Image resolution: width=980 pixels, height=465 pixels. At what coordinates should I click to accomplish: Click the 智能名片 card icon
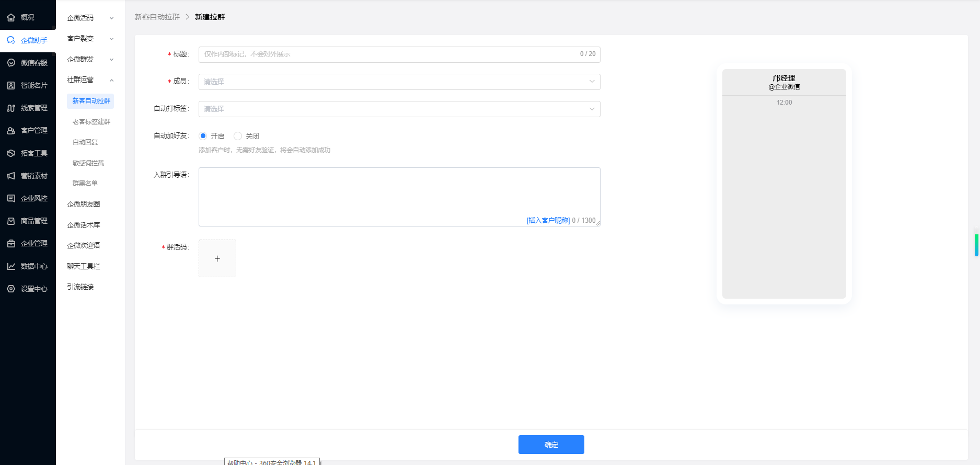point(11,85)
